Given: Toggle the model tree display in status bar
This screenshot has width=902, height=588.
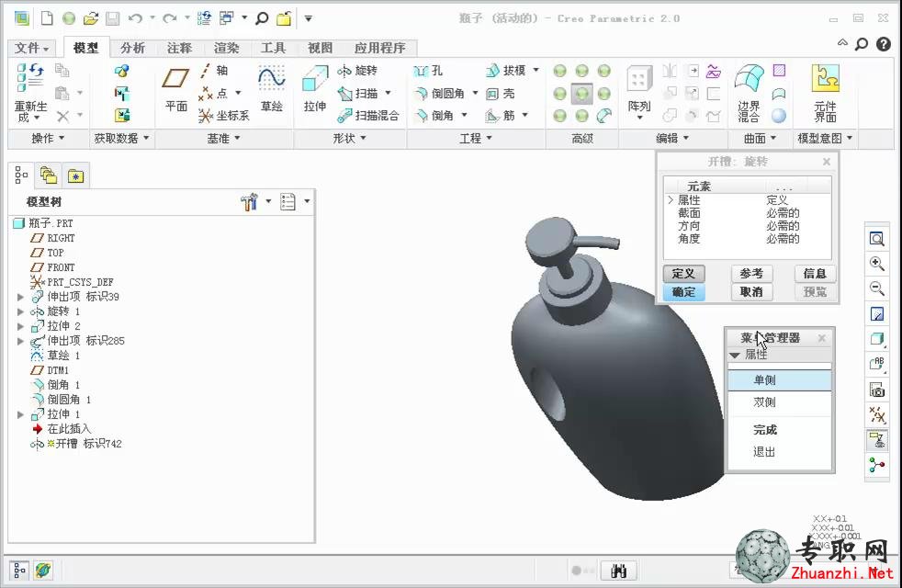Looking at the screenshot, I should pyautogui.click(x=19, y=571).
